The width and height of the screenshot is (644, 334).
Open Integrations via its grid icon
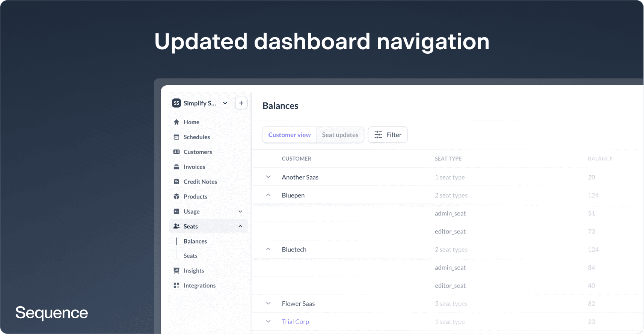[x=176, y=286]
